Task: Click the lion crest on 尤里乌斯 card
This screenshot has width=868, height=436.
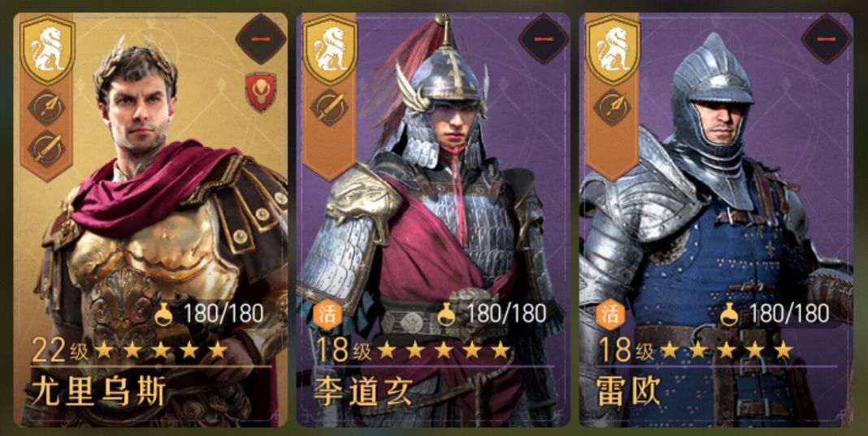Action: pos(47,50)
